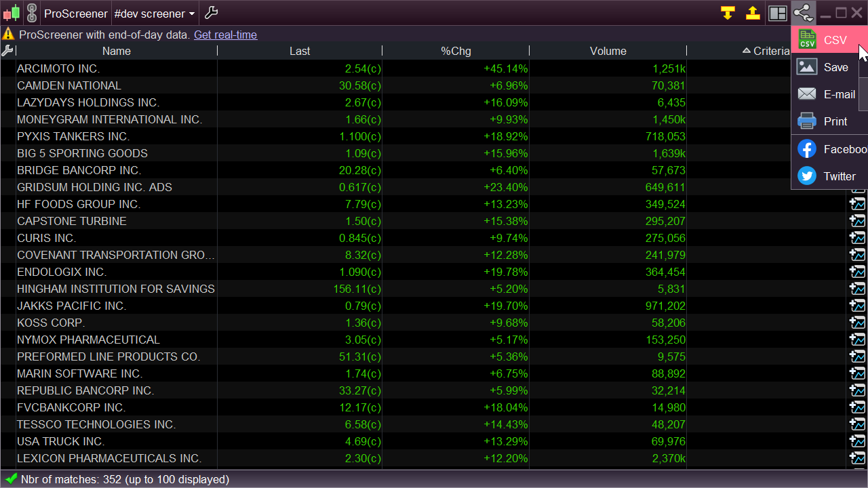Open the window layout panel icon

click(x=778, y=13)
